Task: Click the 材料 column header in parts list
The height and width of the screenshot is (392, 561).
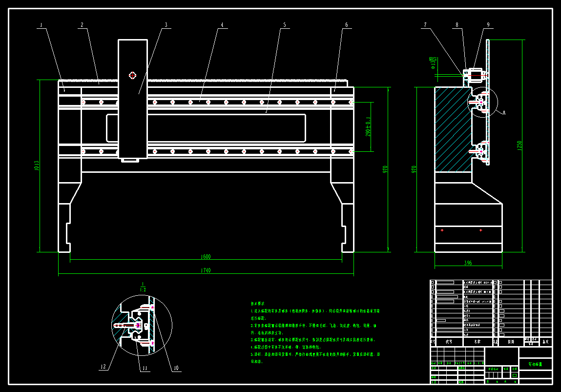Action: point(511,342)
